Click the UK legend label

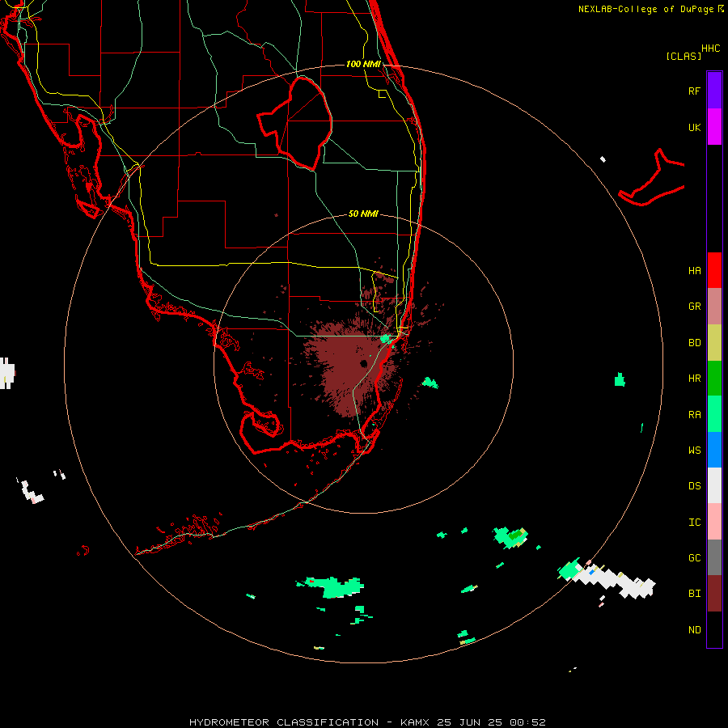(694, 127)
